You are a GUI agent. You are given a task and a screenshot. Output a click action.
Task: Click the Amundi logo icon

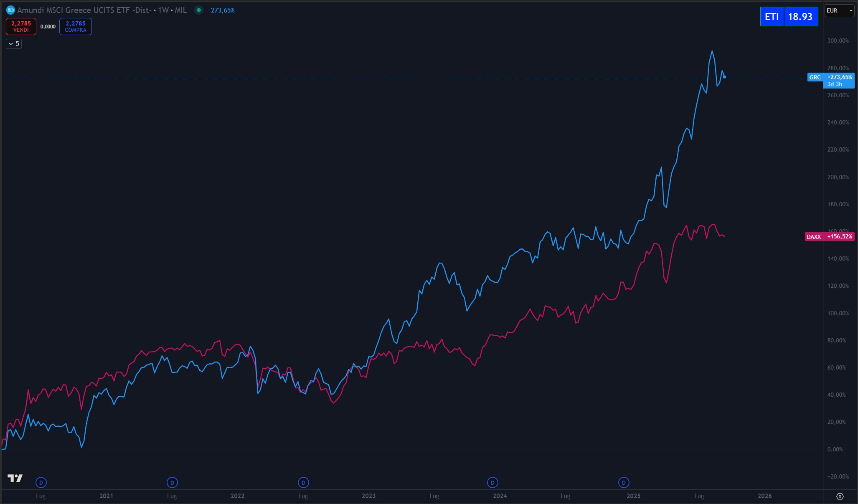coord(10,10)
